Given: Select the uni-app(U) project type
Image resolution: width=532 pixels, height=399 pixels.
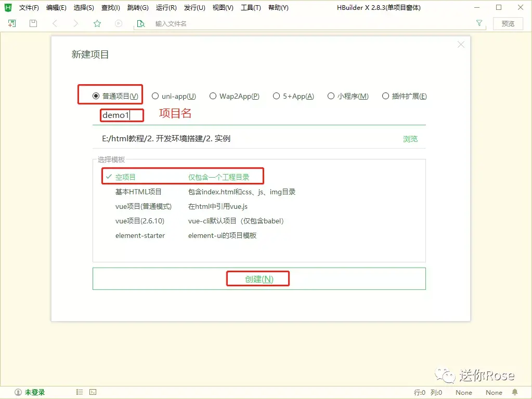Looking at the screenshot, I should click(x=155, y=96).
